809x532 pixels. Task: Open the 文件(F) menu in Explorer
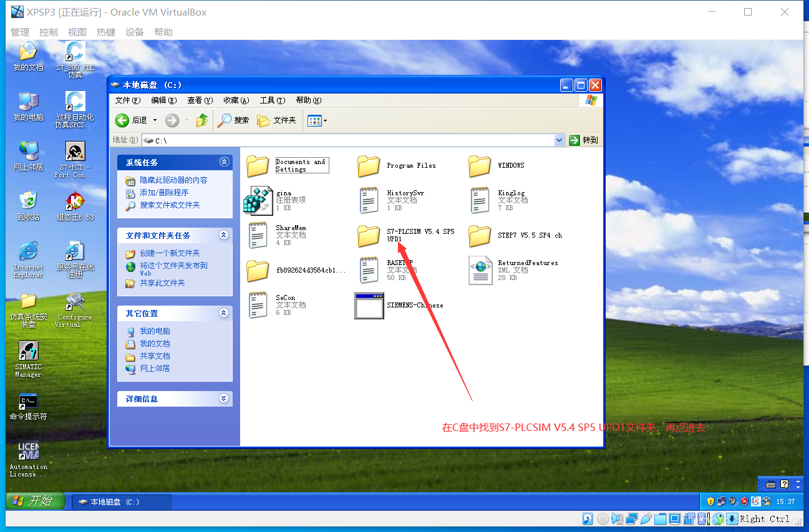pyautogui.click(x=128, y=100)
